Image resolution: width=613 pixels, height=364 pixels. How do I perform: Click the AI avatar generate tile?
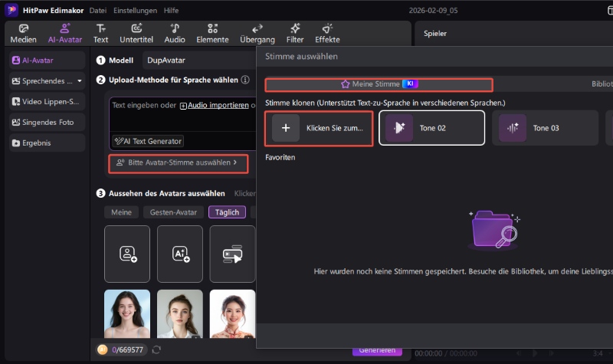pos(180,254)
